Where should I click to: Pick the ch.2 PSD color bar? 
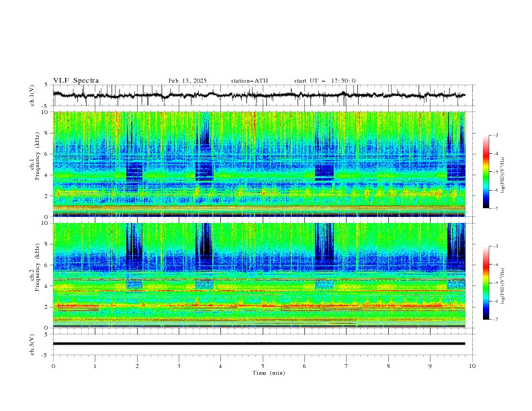coord(486,283)
